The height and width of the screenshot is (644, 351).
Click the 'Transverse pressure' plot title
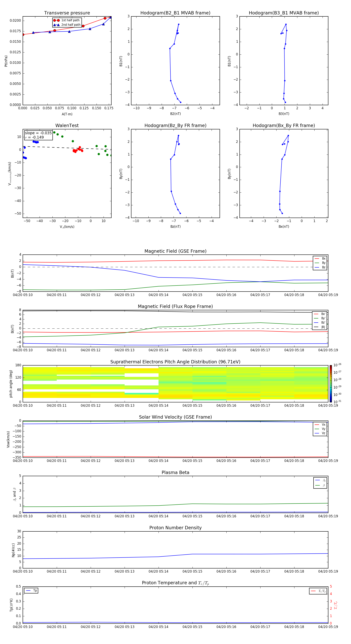pos(67,13)
